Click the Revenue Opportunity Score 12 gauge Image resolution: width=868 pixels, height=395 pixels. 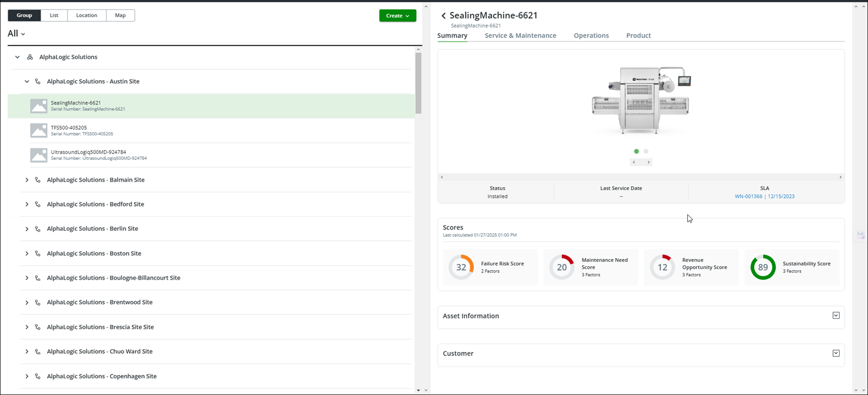(x=662, y=267)
